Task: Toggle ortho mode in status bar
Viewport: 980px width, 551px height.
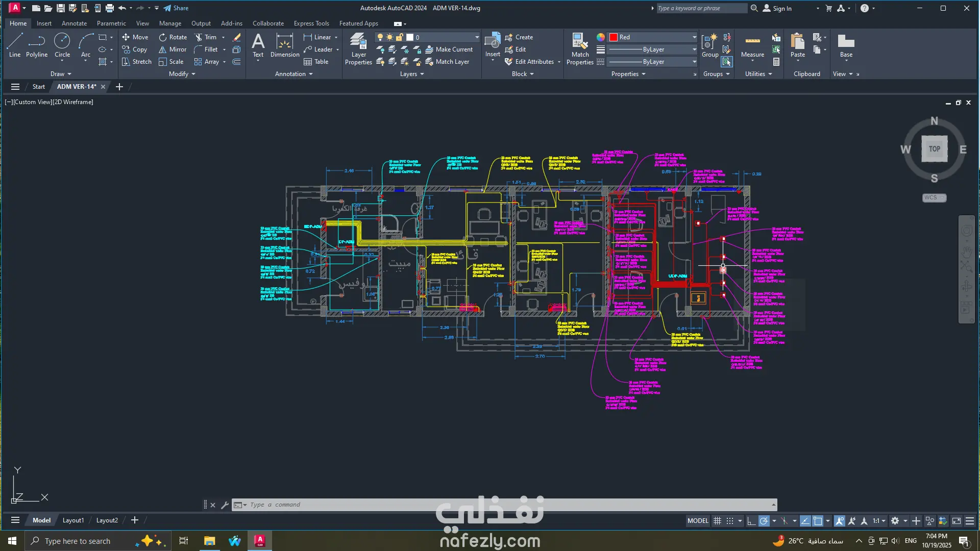Action: [x=751, y=521]
